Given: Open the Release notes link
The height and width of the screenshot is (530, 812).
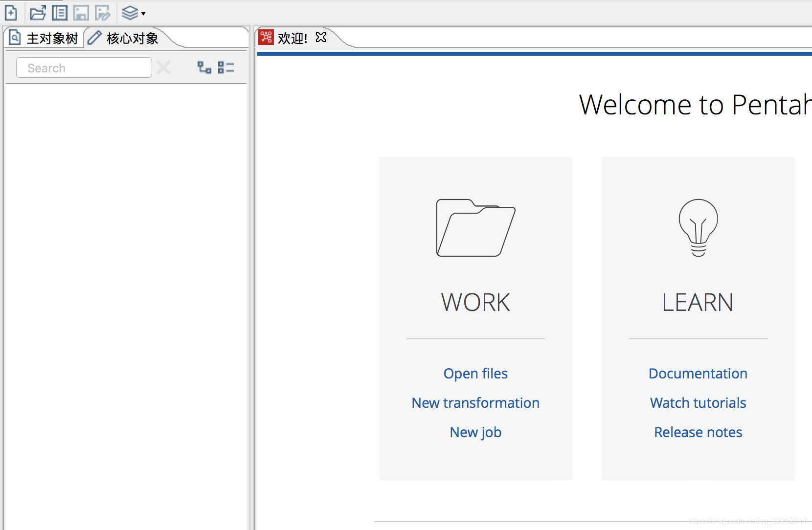Looking at the screenshot, I should tap(698, 432).
